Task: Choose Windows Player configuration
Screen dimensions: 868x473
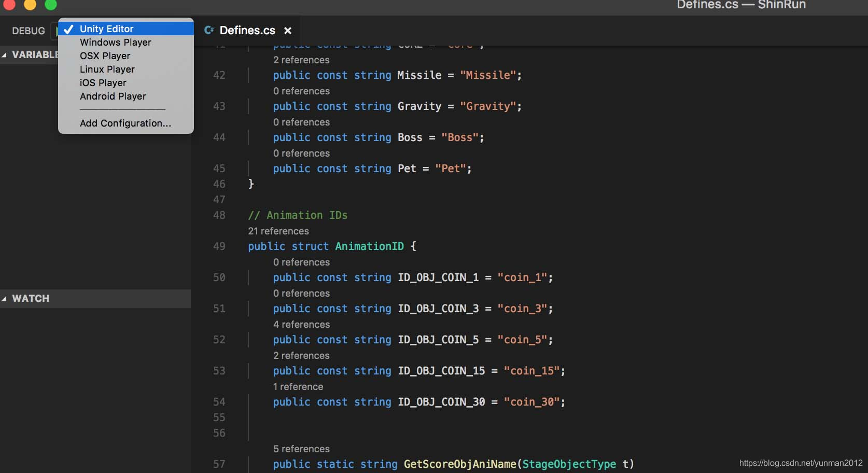Action: click(x=126, y=42)
